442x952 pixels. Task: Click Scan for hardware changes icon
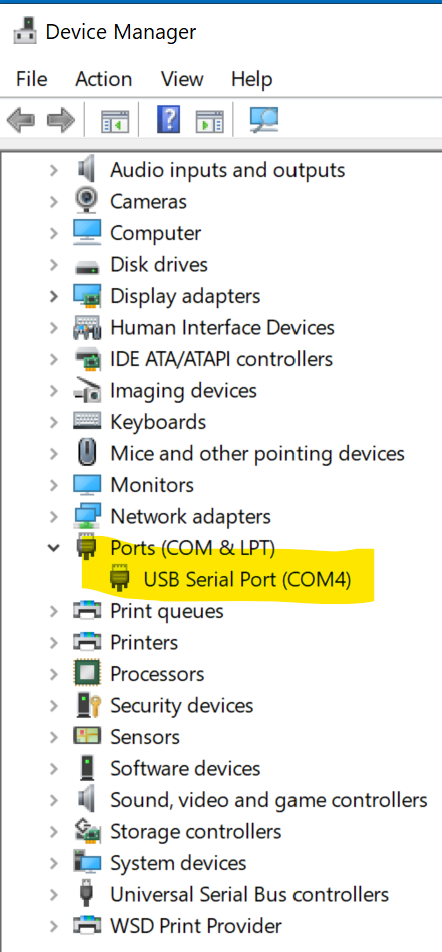click(264, 120)
